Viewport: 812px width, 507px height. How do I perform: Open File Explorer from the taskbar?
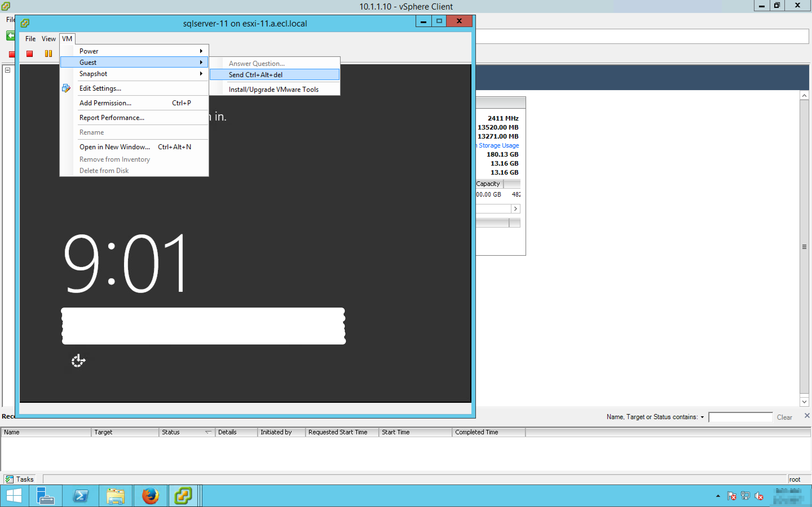[115, 496]
